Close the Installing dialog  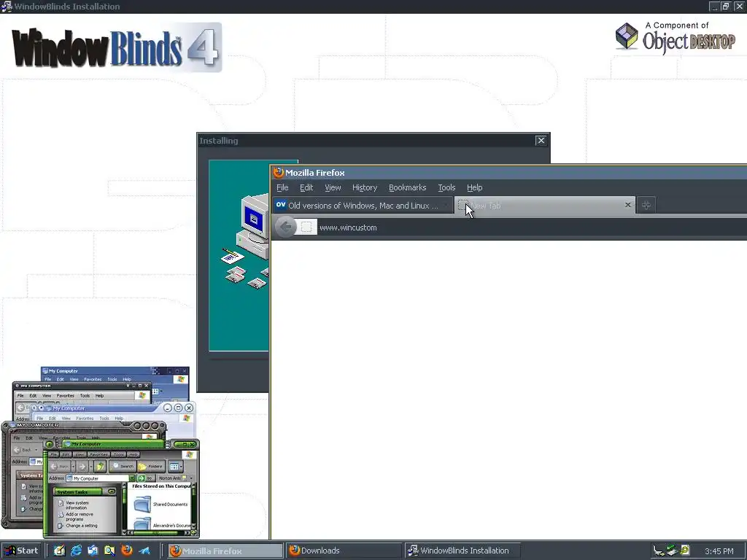click(x=541, y=141)
